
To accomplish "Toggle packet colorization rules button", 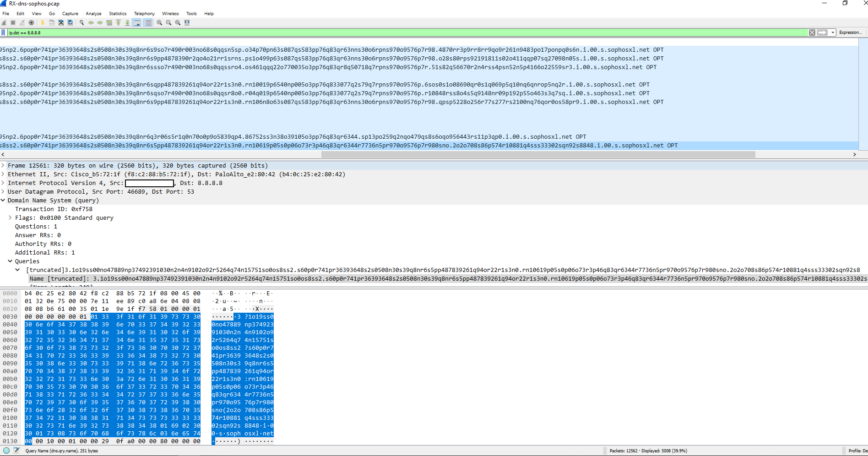I will pyautogui.click(x=148, y=22).
